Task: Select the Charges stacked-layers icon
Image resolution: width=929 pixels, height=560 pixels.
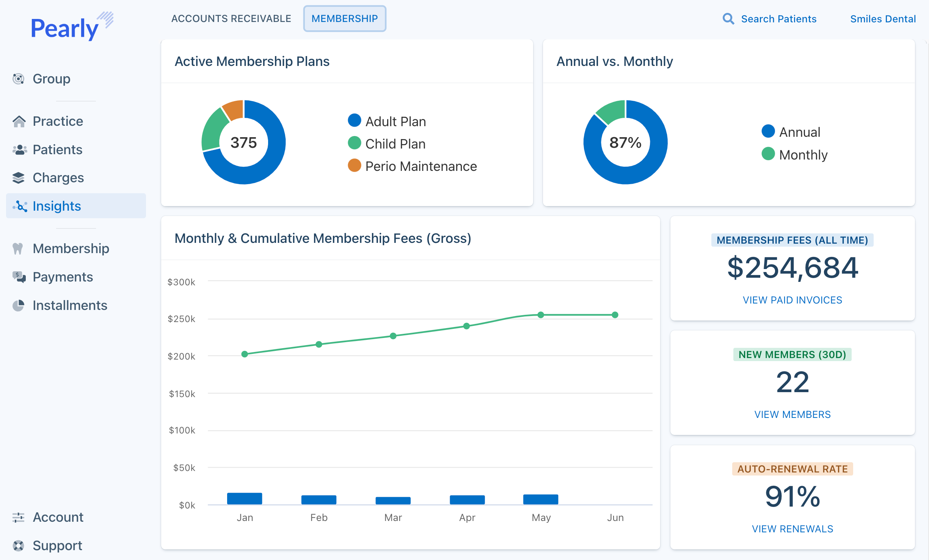Action: tap(18, 178)
